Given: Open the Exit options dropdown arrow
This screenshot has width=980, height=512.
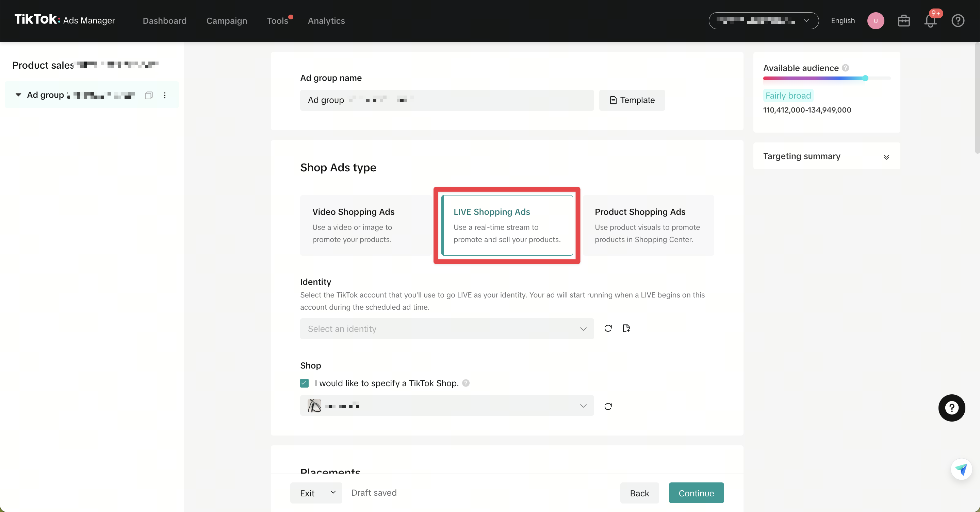Looking at the screenshot, I should (333, 493).
